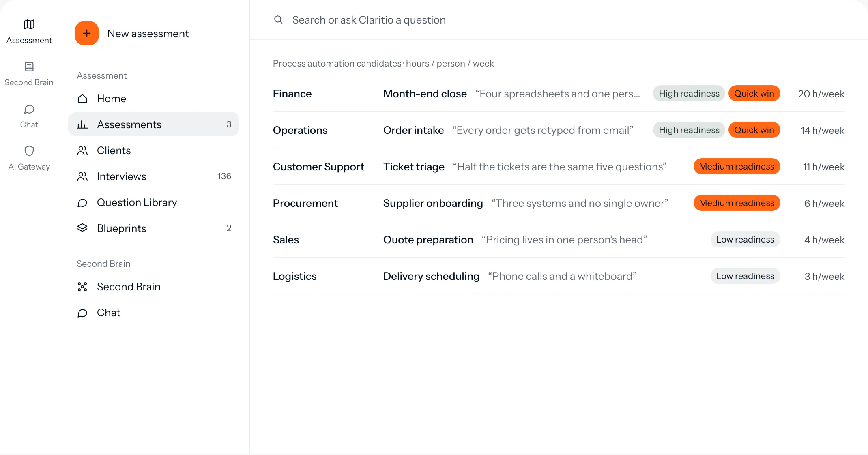Select the Customer Support department
Image resolution: width=868 pixels, height=455 pixels.
click(318, 167)
